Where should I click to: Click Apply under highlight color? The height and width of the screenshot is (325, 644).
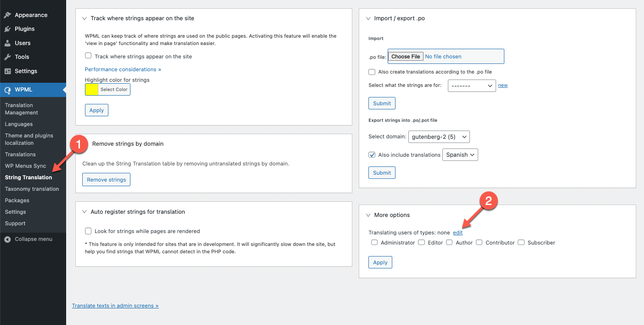[96, 110]
